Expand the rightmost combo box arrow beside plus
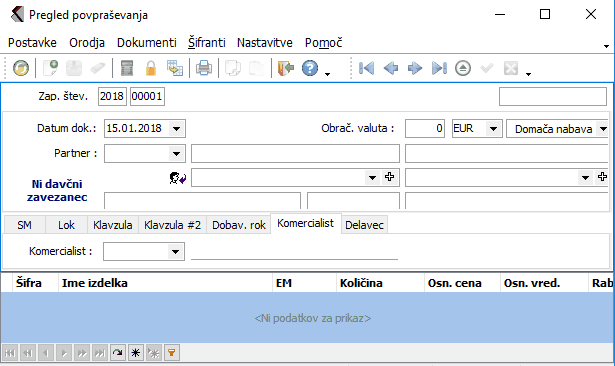The height and width of the screenshot is (366, 615). [x=585, y=178]
